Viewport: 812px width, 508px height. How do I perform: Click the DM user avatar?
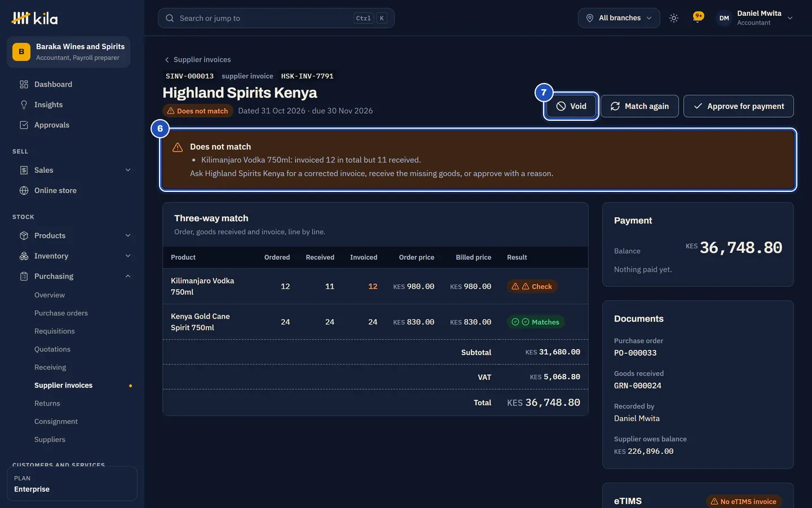coord(724,18)
